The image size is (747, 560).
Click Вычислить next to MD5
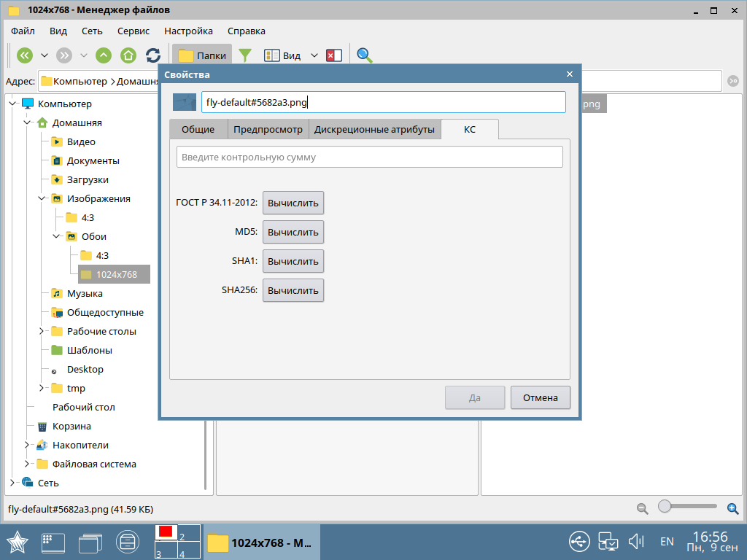click(293, 232)
